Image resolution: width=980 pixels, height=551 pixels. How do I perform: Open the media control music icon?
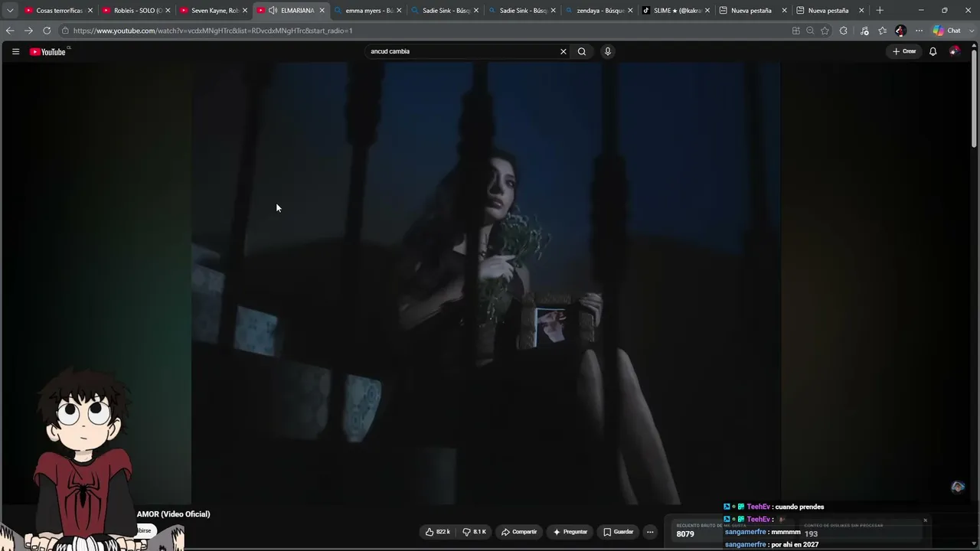tap(864, 31)
